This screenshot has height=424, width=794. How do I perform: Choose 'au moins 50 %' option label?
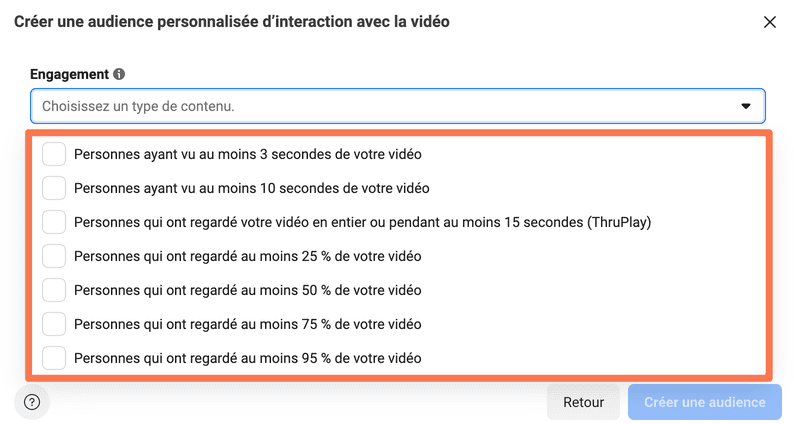tap(248, 290)
